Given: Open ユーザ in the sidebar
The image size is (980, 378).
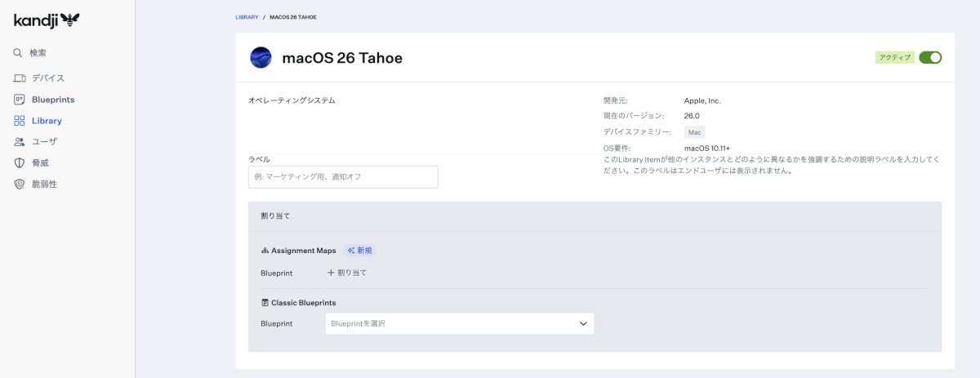Looking at the screenshot, I should [x=45, y=142].
